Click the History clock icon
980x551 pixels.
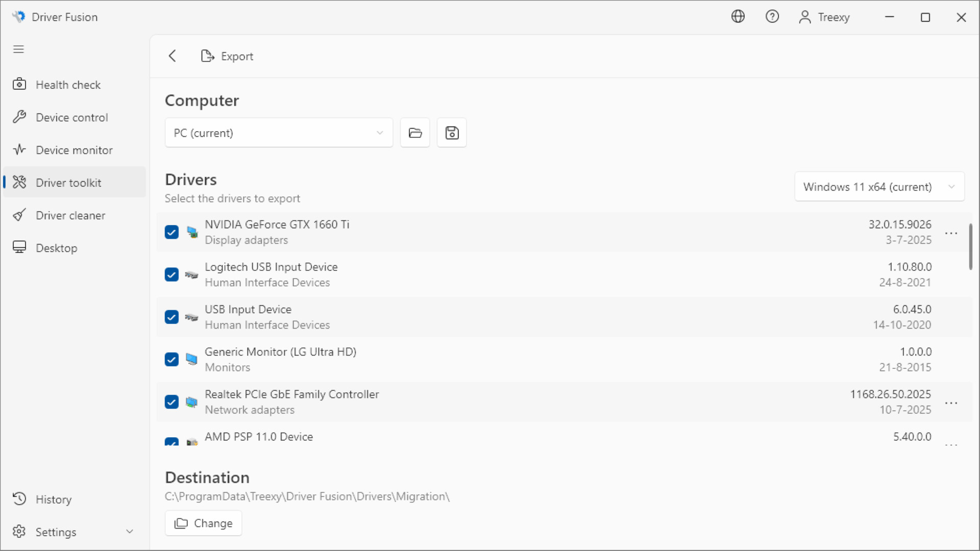19,498
